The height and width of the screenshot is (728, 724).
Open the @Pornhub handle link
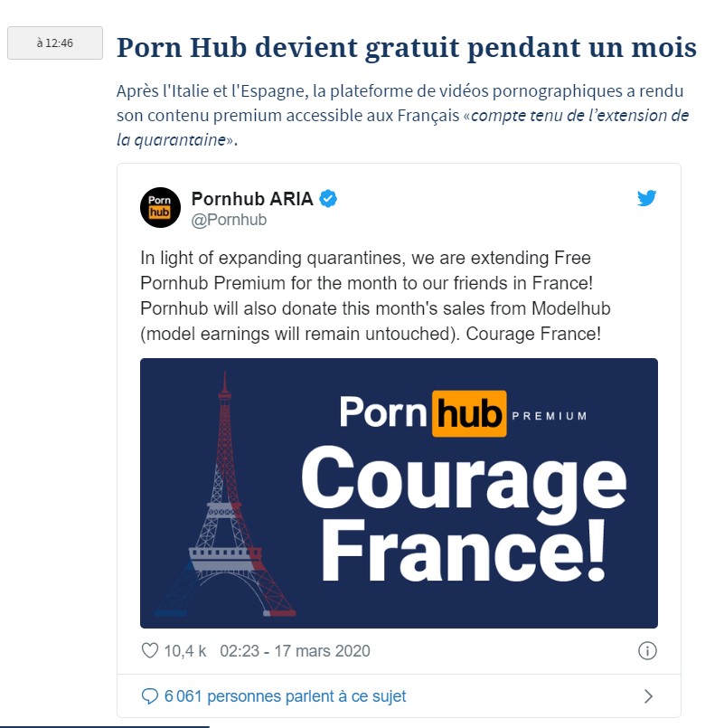229,220
